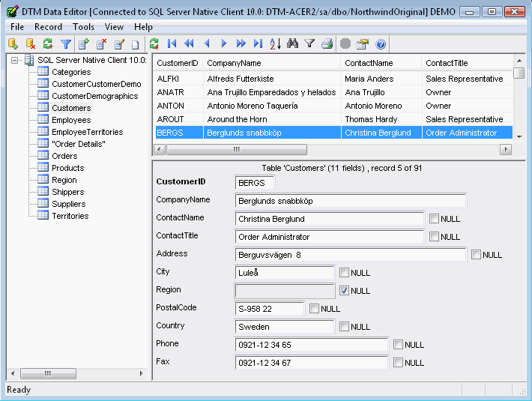The width and height of the screenshot is (532, 401).
Task: Toggle the Phone NULL checkbox
Action: coord(398,344)
